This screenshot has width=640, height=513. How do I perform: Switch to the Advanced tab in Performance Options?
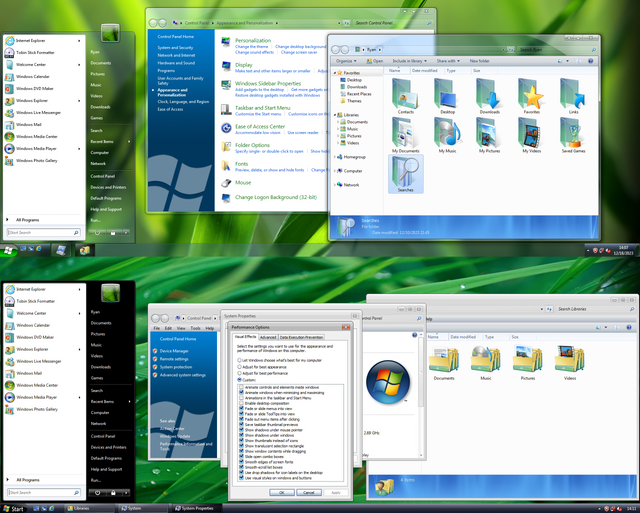click(268, 337)
